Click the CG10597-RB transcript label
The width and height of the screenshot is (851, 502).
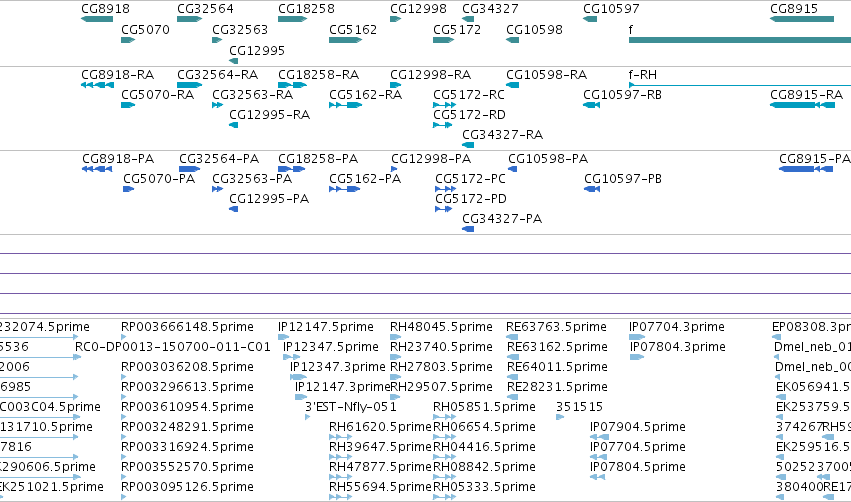(622, 94)
